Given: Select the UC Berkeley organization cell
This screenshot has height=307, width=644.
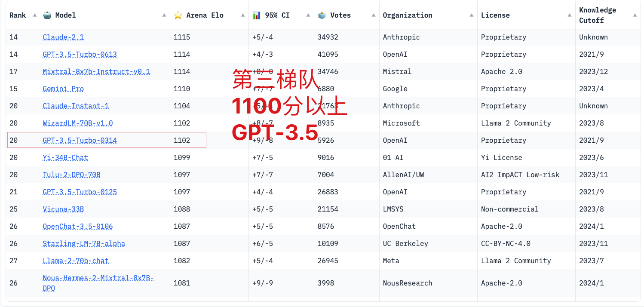Looking at the screenshot, I should point(405,243).
